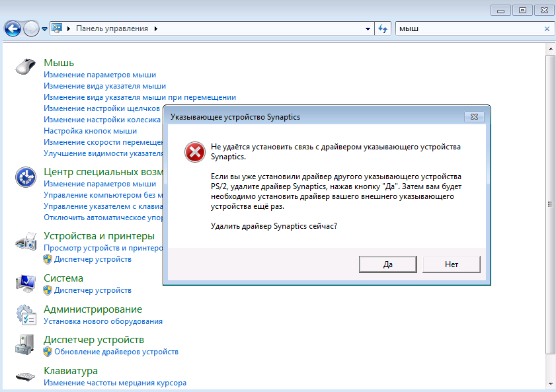This screenshot has width=556, height=392.
Task: Open the Система computer icon
Action: tap(26, 284)
